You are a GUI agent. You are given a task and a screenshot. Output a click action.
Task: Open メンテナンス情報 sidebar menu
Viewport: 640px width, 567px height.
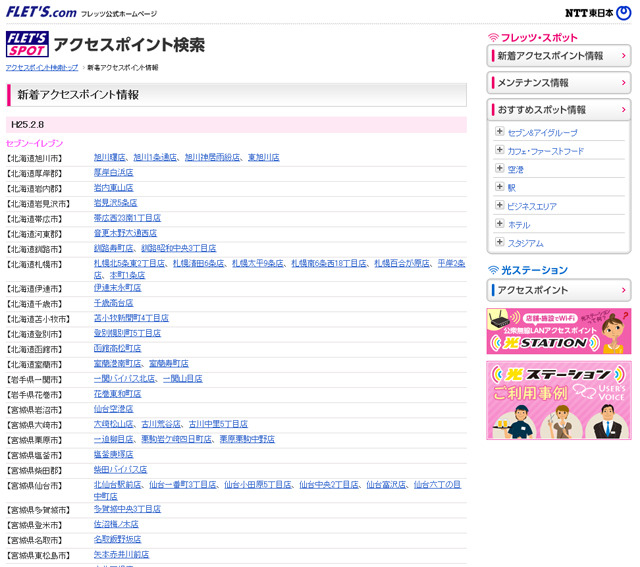[x=559, y=82]
